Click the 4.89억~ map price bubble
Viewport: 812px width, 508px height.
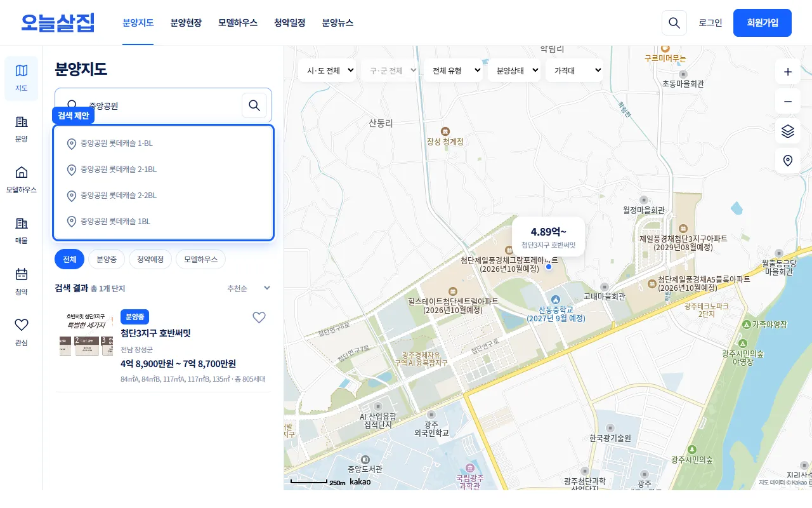click(548, 237)
